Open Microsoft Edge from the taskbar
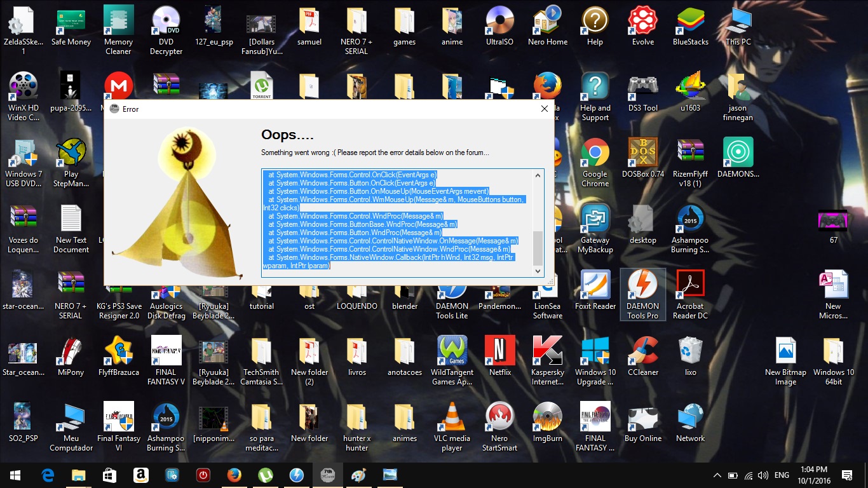Screen dimensions: 868x488 click(48, 475)
